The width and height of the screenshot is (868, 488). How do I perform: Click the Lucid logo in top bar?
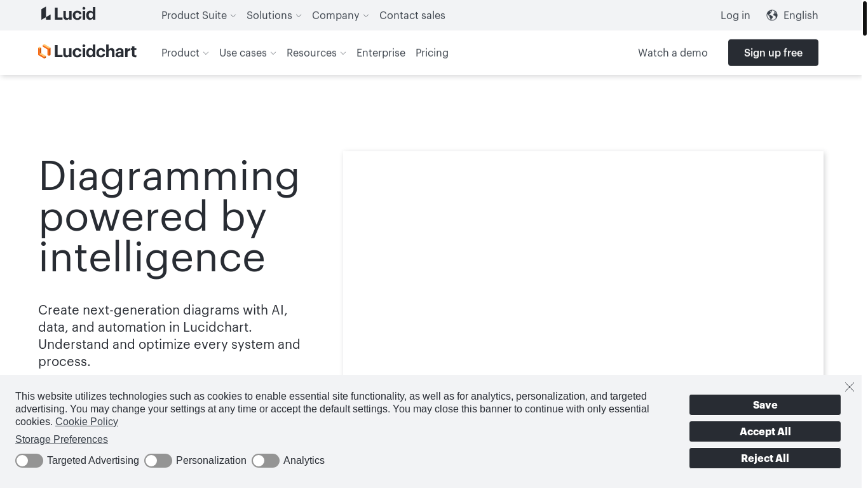69,14
